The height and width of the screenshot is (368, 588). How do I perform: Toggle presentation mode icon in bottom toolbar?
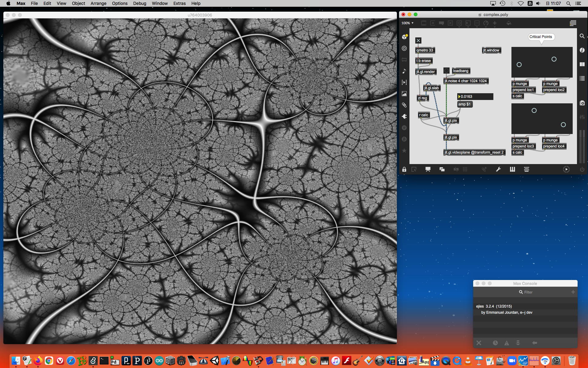428,169
